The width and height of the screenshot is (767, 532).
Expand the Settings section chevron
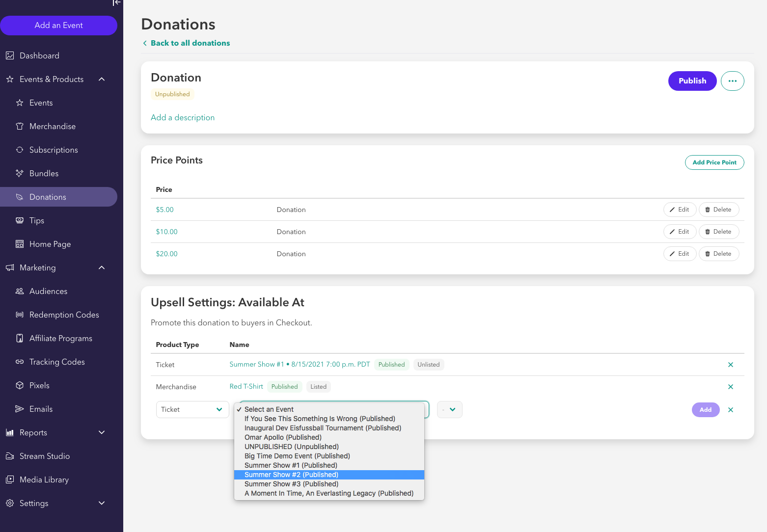[102, 504]
